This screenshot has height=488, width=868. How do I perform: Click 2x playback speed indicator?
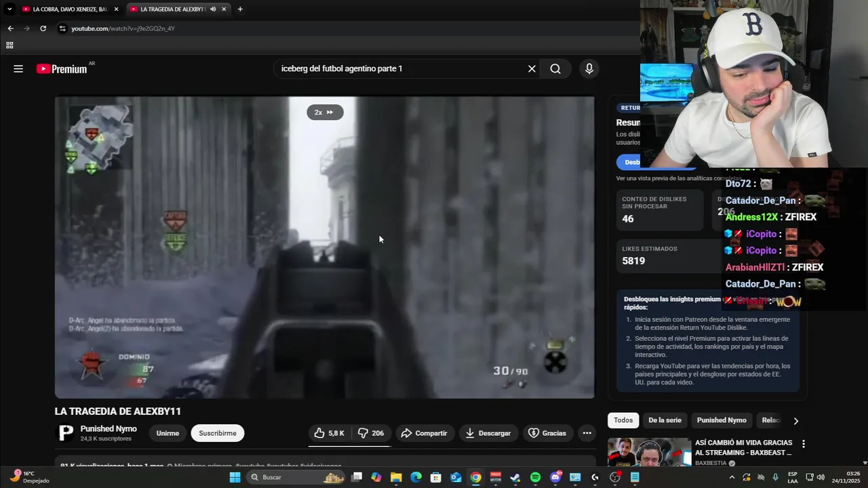point(325,113)
